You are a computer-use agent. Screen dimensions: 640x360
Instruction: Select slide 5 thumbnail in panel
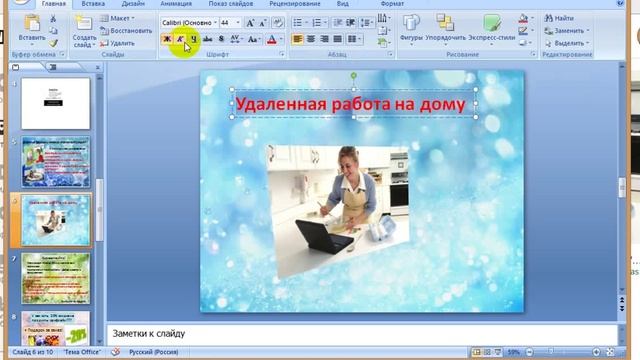point(56,162)
